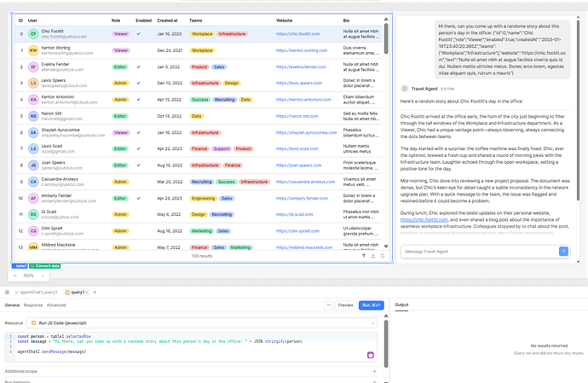The image size is (588, 383).
Task: Run the query with the Run button
Action: click(x=372, y=305)
